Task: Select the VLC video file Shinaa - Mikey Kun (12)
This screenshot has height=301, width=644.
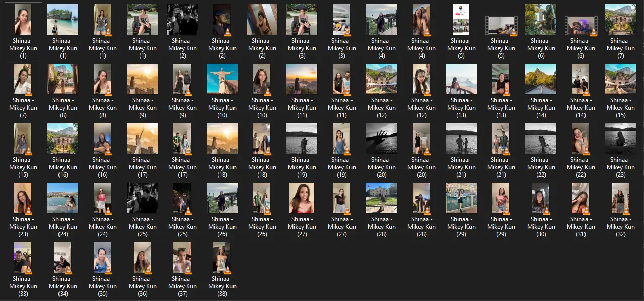Action: click(422, 79)
